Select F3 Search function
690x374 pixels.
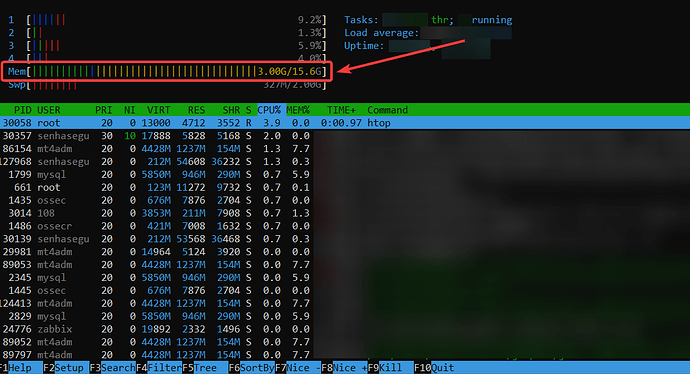(113, 368)
